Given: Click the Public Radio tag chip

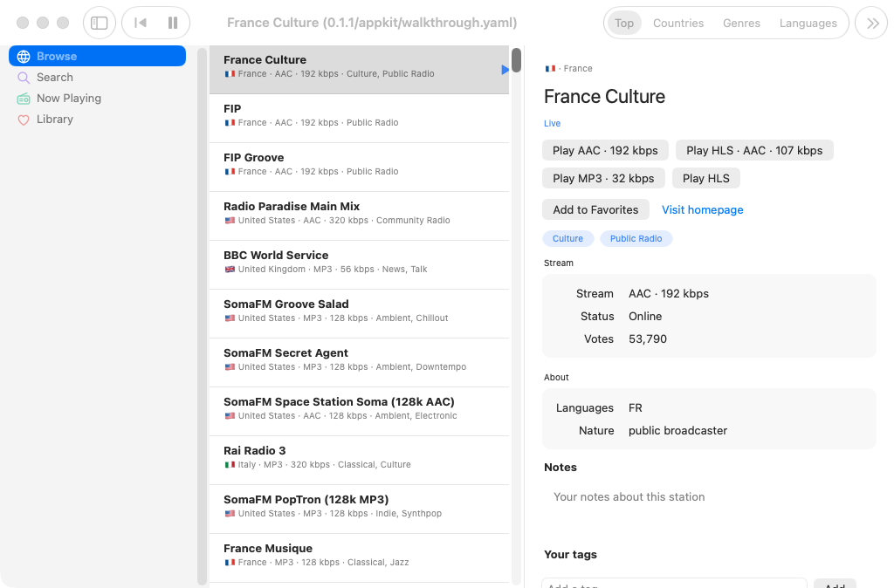Looking at the screenshot, I should (x=636, y=239).
